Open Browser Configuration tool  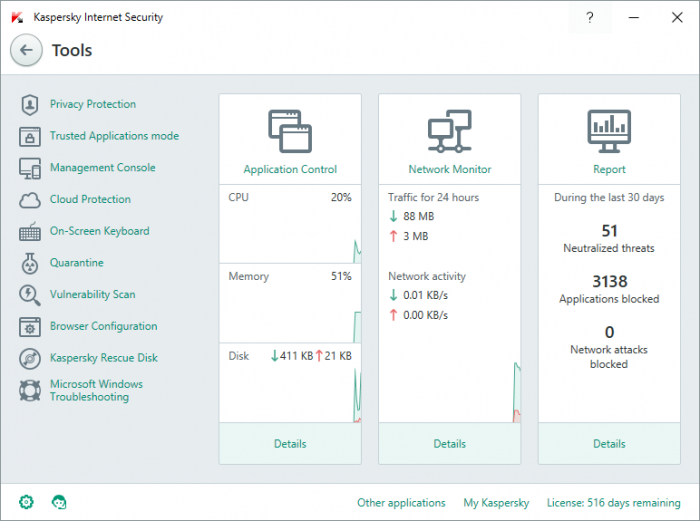click(103, 327)
